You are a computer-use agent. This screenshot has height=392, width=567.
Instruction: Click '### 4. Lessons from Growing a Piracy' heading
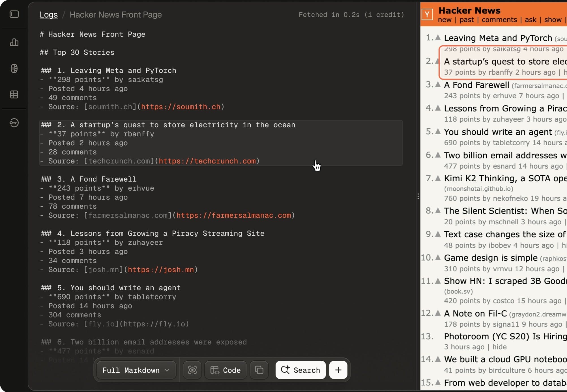click(153, 233)
